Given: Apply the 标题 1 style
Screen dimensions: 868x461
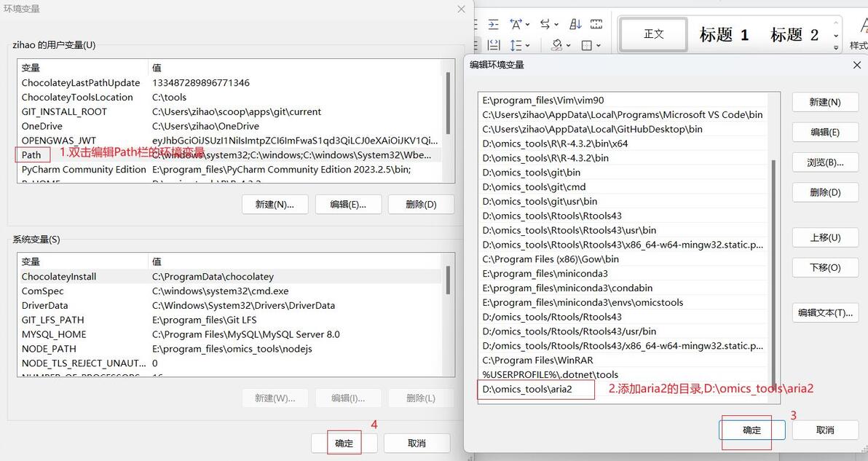Looking at the screenshot, I should [x=724, y=34].
